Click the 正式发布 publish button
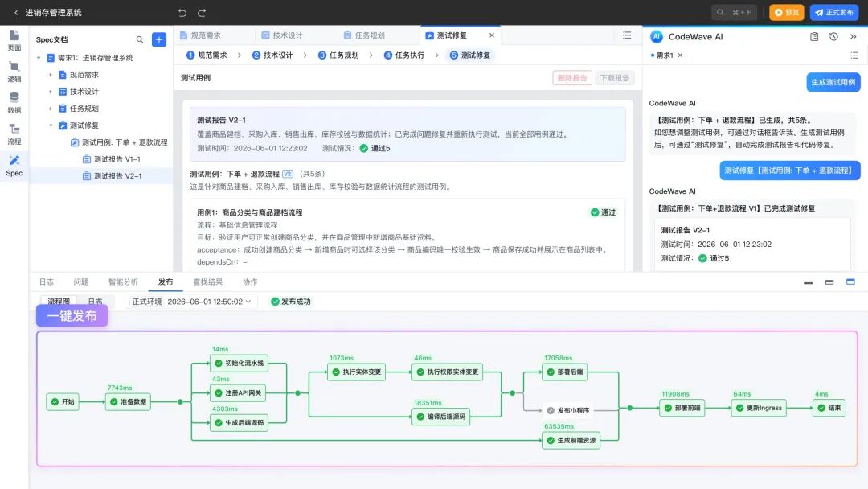The width and height of the screenshot is (868, 489). pos(833,12)
